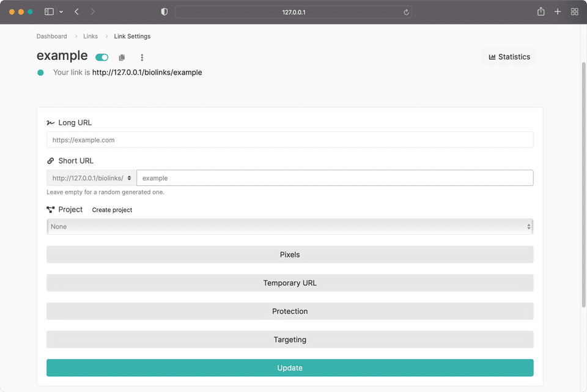The height and width of the screenshot is (392, 587).
Task: Copy the example link with the duplicate icon
Action: pyautogui.click(x=122, y=57)
